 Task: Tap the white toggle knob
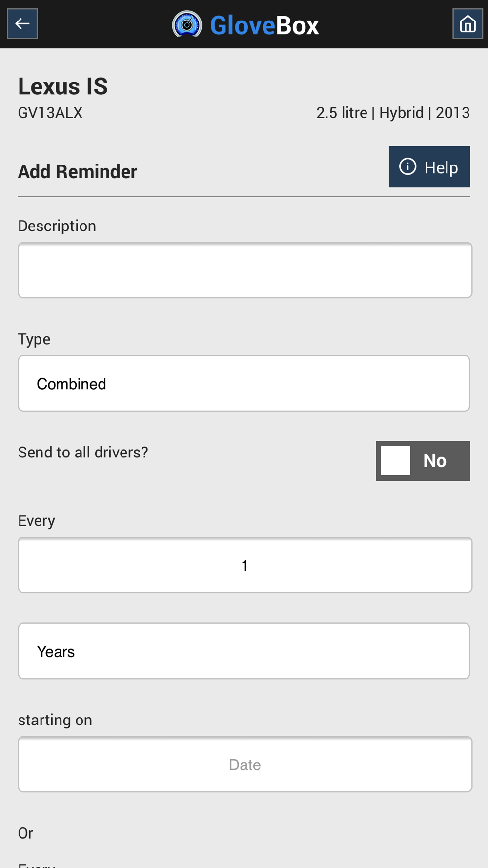(395, 460)
